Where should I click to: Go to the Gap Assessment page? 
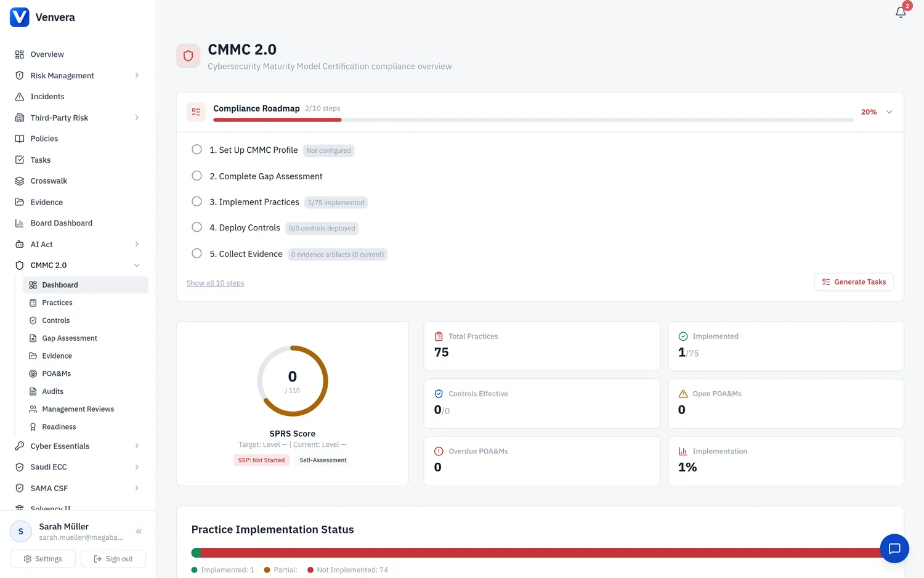86,338
